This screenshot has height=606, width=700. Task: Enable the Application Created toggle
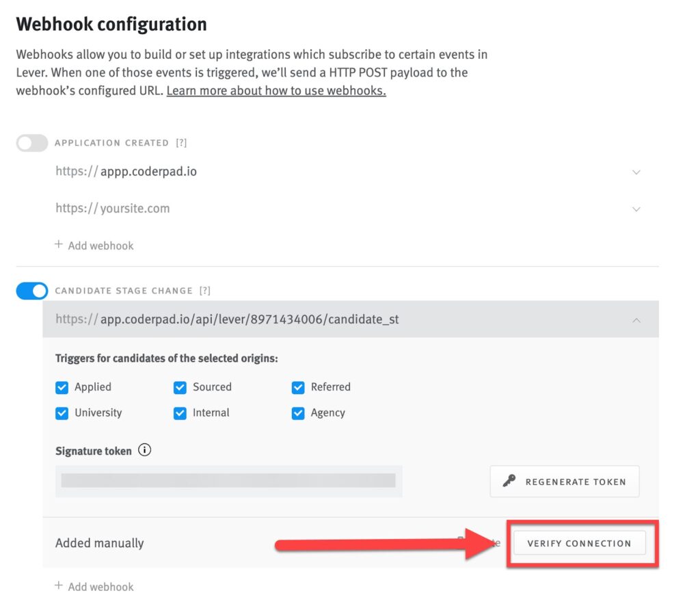click(31, 142)
